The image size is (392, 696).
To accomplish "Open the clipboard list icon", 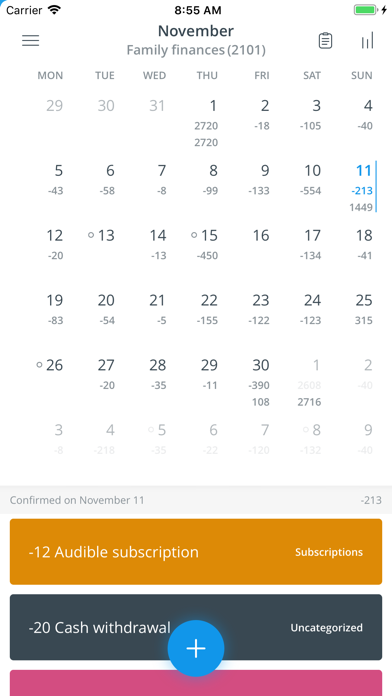I will [x=325, y=41].
